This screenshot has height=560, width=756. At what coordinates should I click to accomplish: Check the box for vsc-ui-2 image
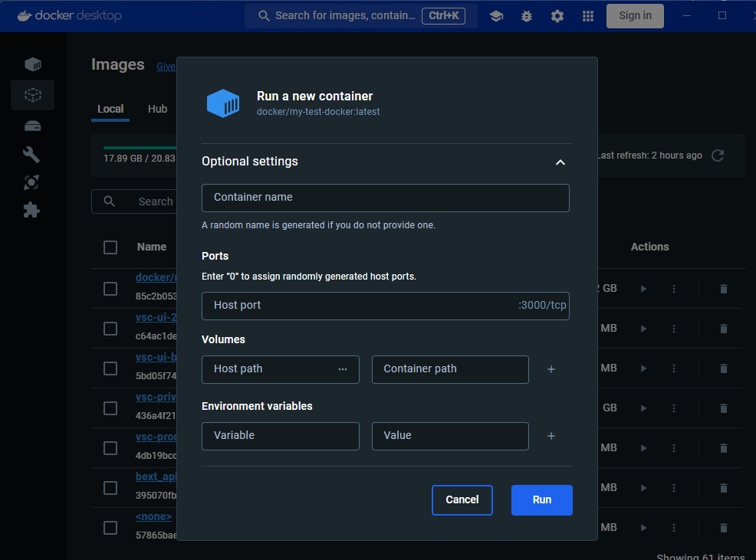pyautogui.click(x=110, y=329)
